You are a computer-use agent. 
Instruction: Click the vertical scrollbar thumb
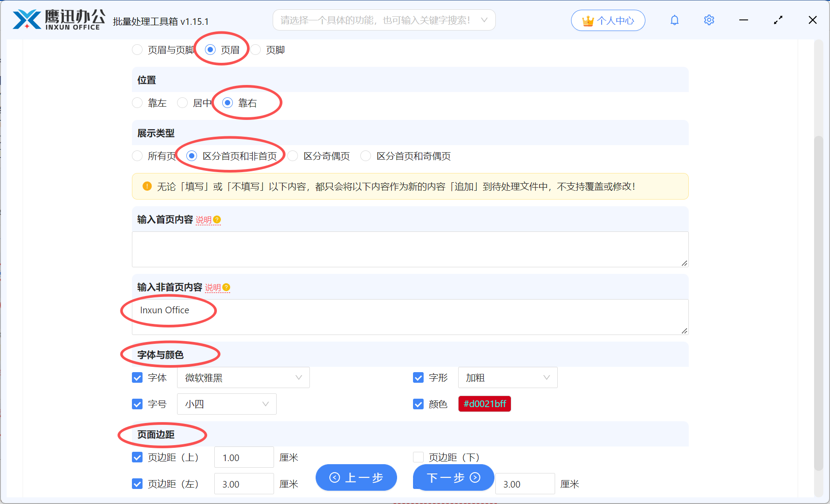[x=818, y=303]
